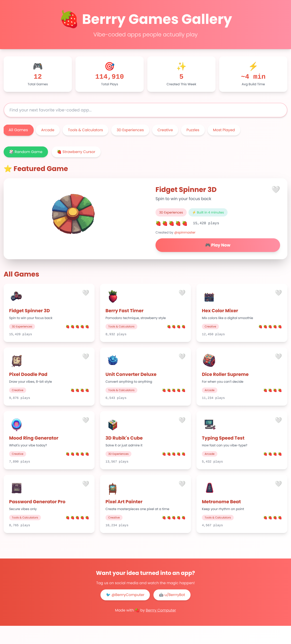Click the Random Game button

coord(26,152)
